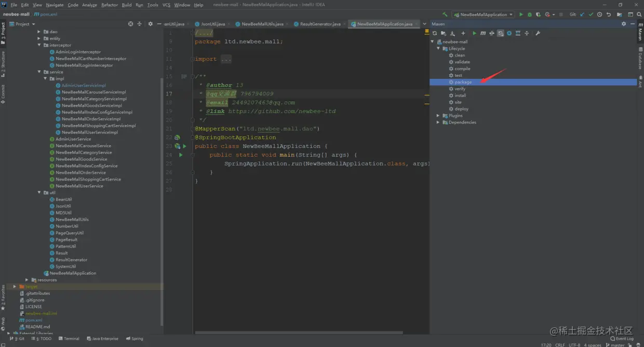Click the Execute Maven Goal icon
This screenshot has height=347, width=644.
click(x=483, y=33)
